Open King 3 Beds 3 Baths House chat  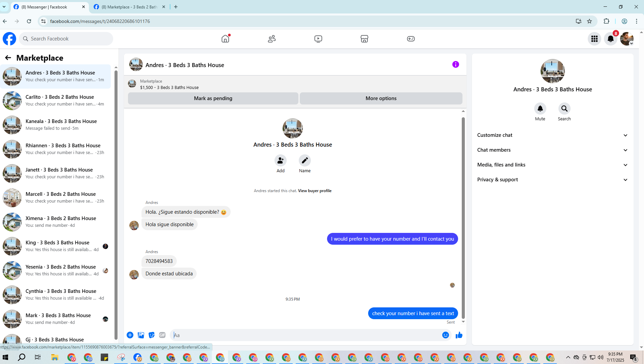pyautogui.click(x=56, y=246)
